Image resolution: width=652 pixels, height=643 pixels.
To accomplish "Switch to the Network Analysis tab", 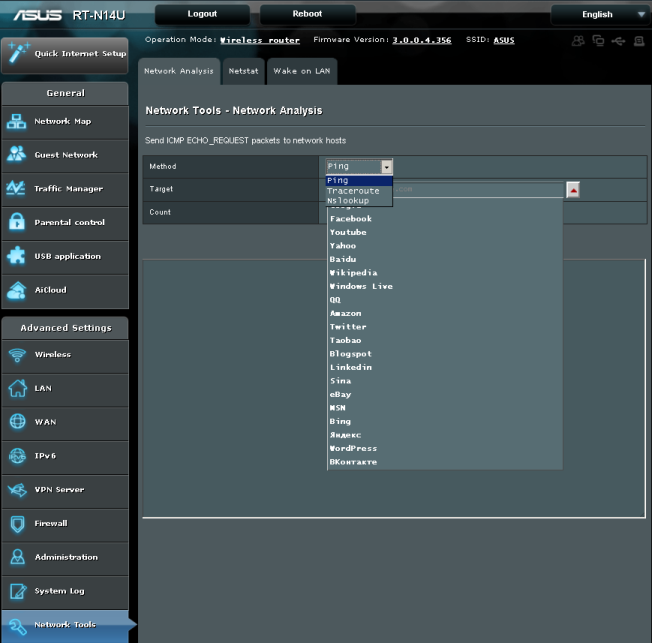I will pos(179,71).
